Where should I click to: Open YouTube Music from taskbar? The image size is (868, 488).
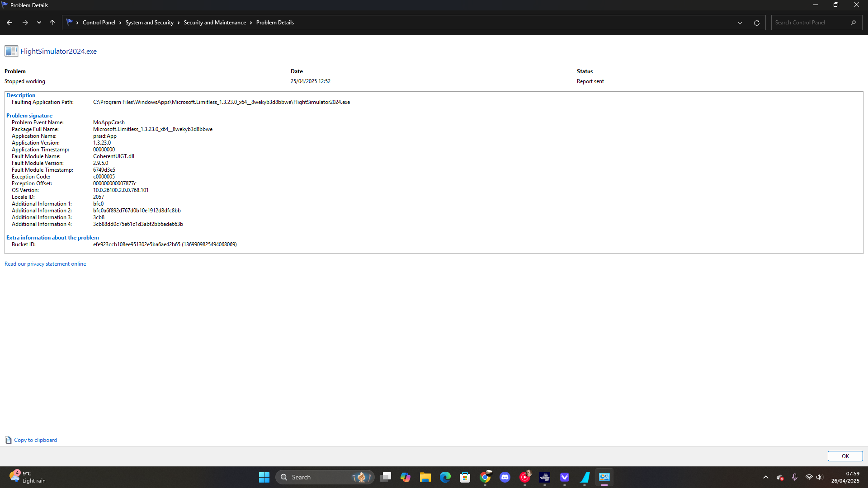pyautogui.click(x=525, y=477)
